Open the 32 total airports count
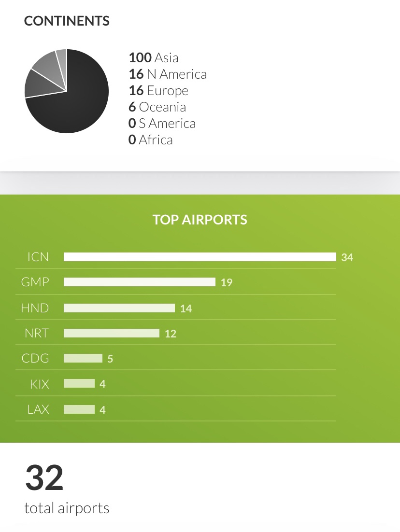Viewport: 400px width, 532px height. coord(44,478)
